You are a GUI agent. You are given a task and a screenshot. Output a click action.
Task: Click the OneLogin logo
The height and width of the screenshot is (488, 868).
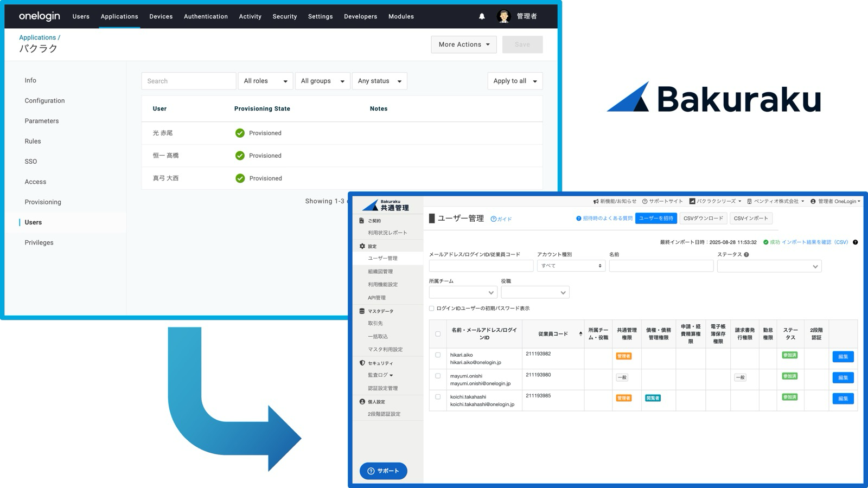click(x=40, y=16)
